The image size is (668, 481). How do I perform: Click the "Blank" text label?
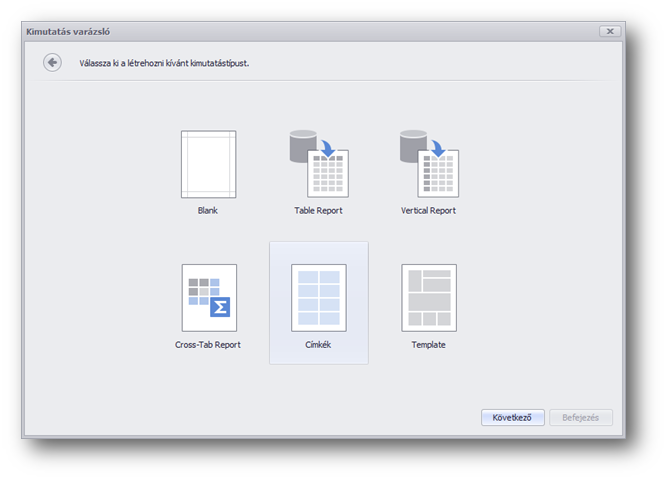tap(208, 211)
